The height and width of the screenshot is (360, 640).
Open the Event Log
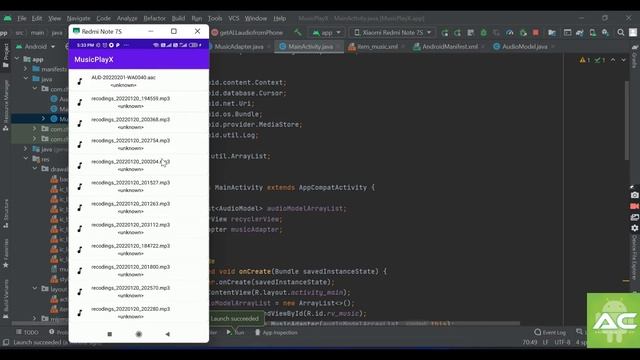click(x=550, y=332)
